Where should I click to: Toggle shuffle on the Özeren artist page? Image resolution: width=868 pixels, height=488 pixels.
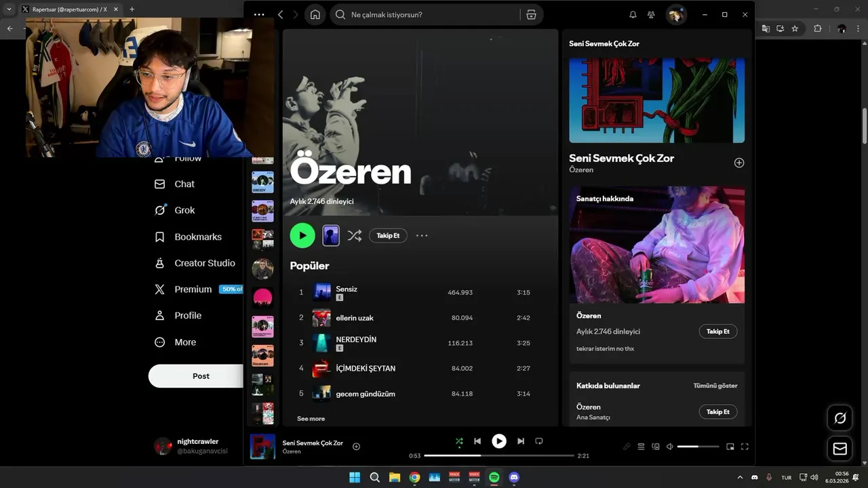pyautogui.click(x=355, y=236)
